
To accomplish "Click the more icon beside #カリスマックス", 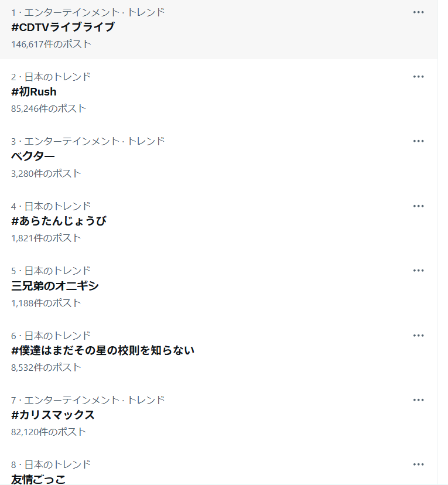I will 418,400.
